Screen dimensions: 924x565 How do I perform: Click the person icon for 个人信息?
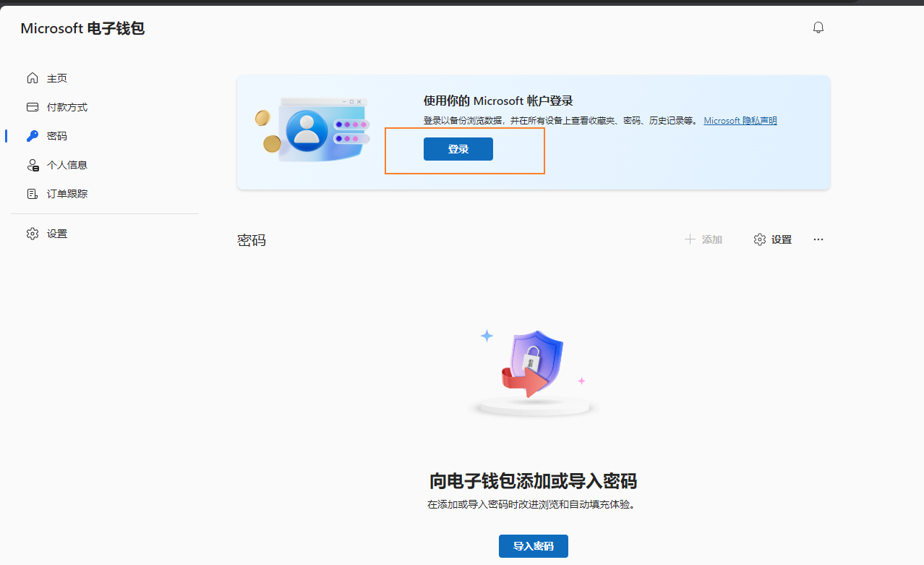(x=33, y=165)
